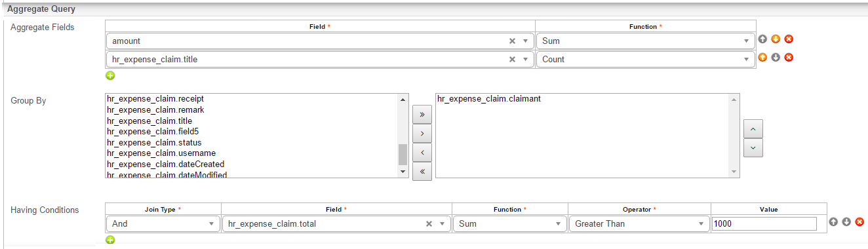Image resolution: width=868 pixels, height=249 pixels.
Task: Move the having condition row up
Action: (833, 222)
